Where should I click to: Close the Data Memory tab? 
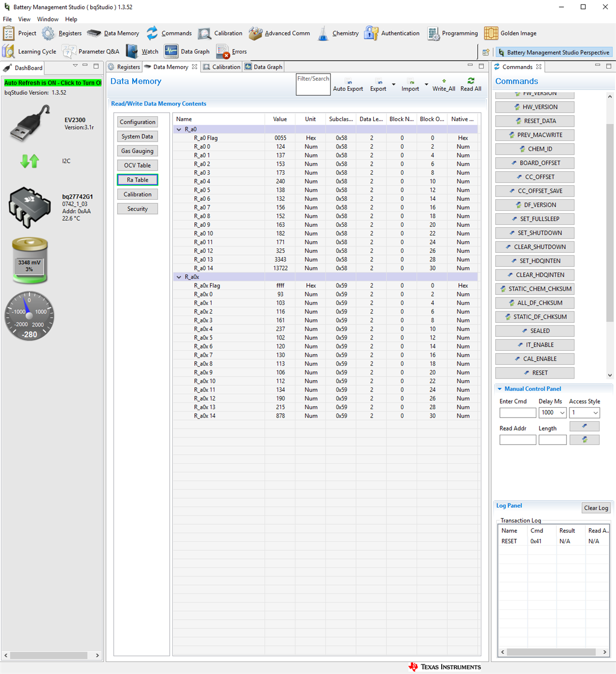[x=194, y=67]
